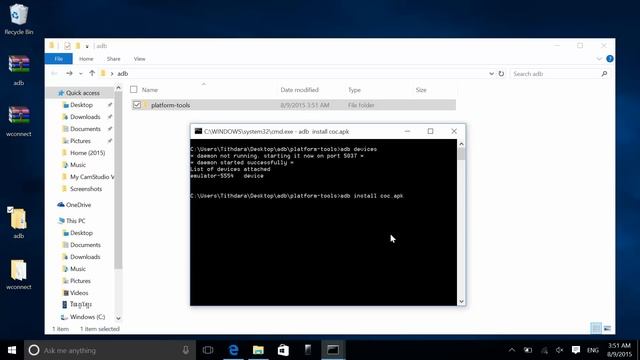Go up one folder level in Explorer
Screen dimensions: 640x360
point(92,73)
